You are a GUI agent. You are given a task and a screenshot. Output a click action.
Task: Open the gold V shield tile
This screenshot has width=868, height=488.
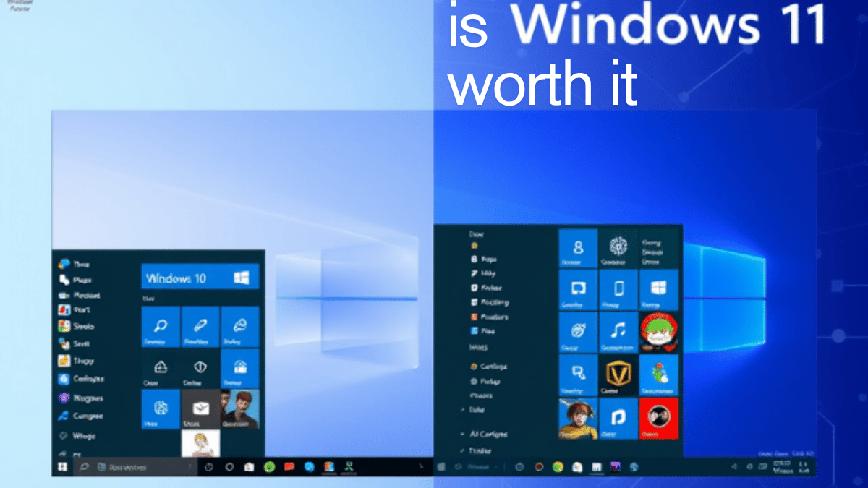[x=618, y=374]
